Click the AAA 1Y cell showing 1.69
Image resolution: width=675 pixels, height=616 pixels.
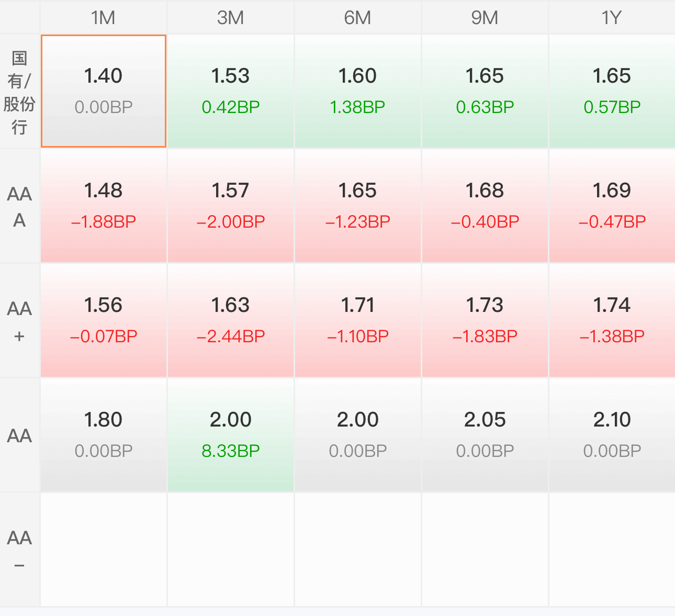tap(612, 206)
